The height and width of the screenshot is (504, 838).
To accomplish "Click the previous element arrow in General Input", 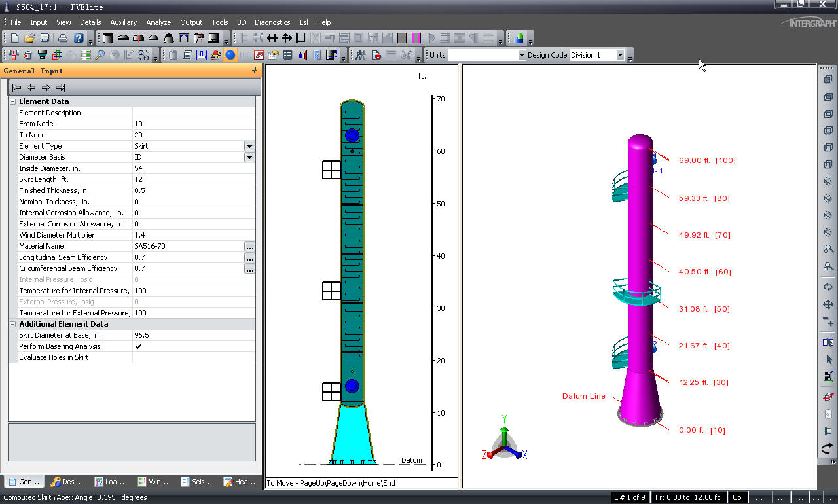I will coord(31,88).
